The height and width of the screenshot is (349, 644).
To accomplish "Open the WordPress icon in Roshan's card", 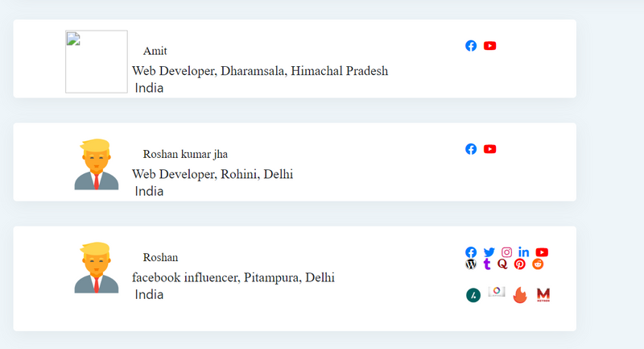I will (x=471, y=264).
